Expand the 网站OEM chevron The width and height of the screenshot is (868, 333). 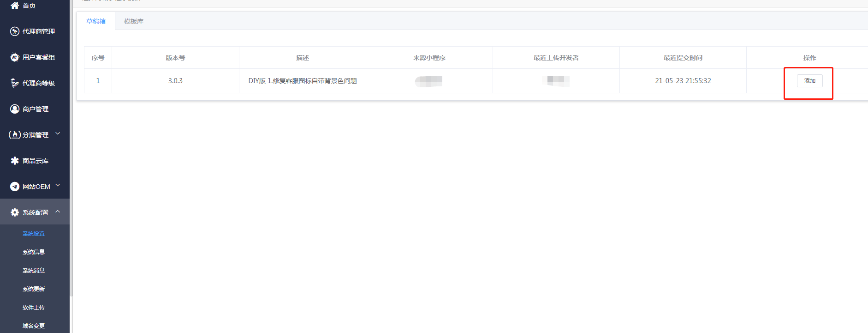58,186
